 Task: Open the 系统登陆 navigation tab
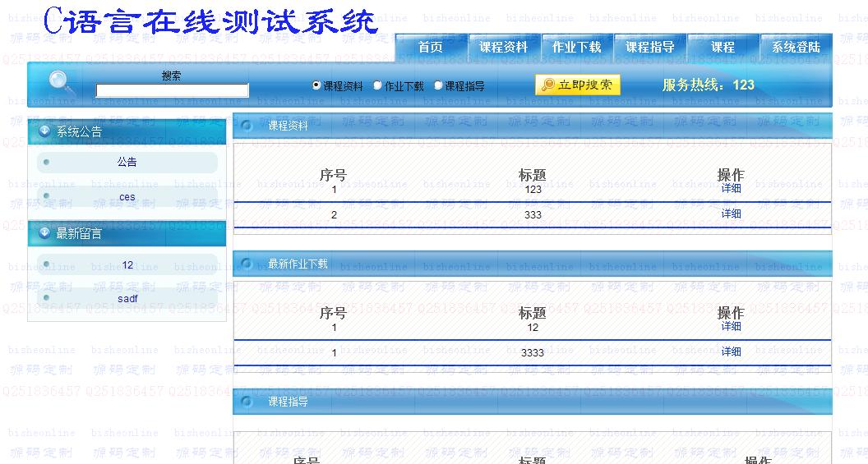[796, 47]
